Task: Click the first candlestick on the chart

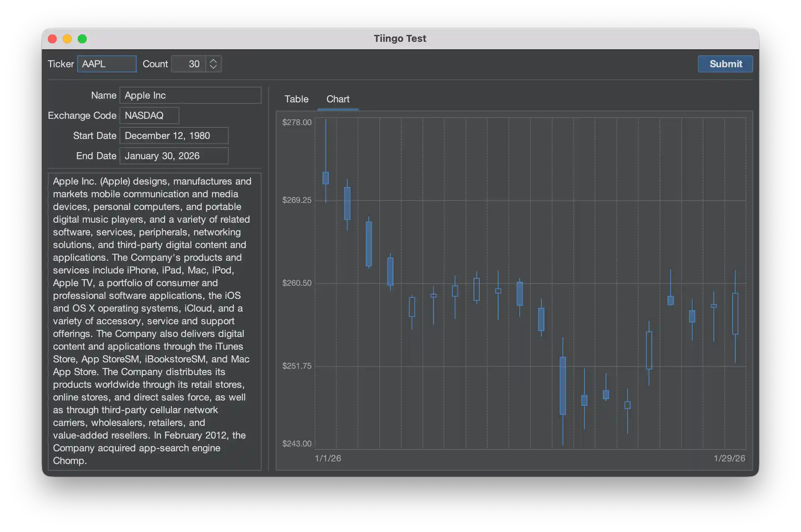Action: coord(326,178)
